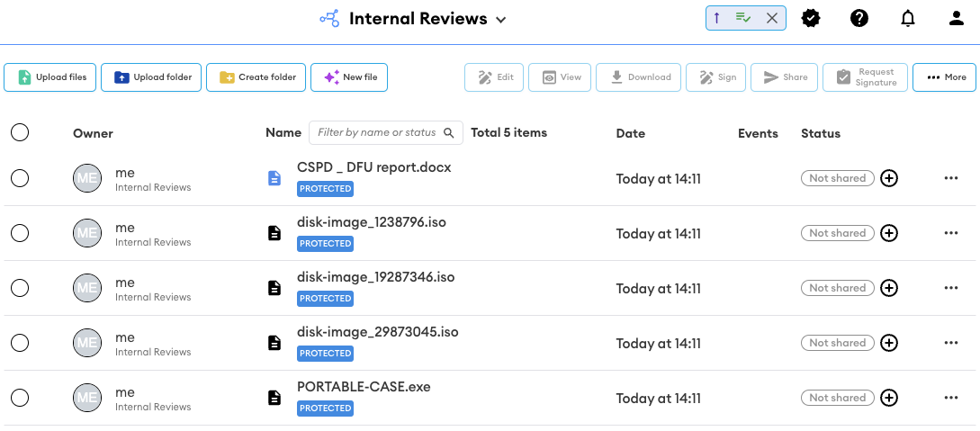The width and height of the screenshot is (980, 431).
Task: Click plus share icon for CSPD _ DFU report.docx
Action: 889,179
